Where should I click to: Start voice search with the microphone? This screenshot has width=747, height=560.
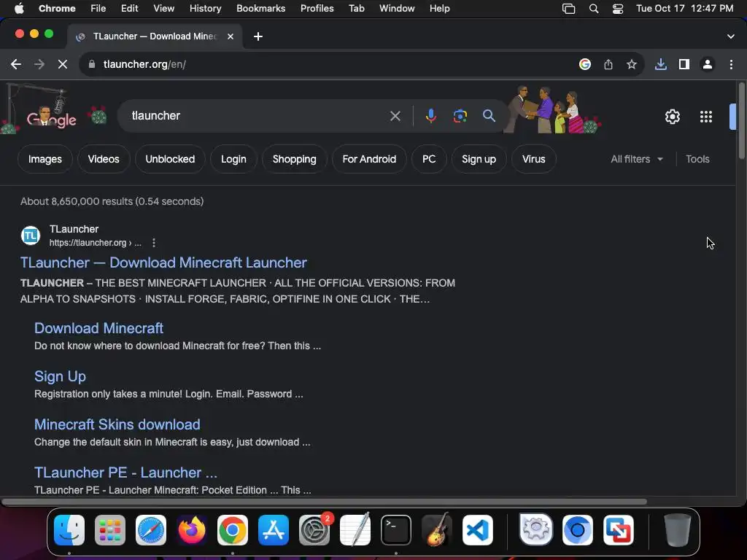click(430, 116)
